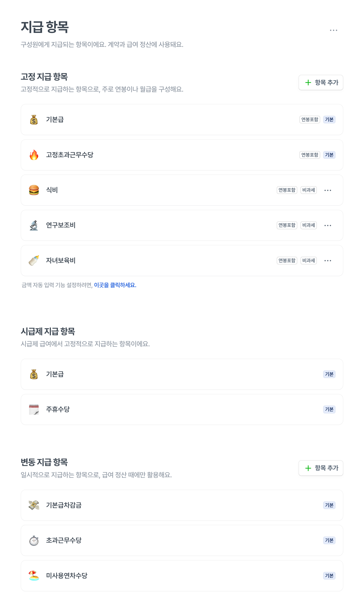Click the 비과세 tag on 식비
This screenshot has width=364, height=613.
[309, 190]
